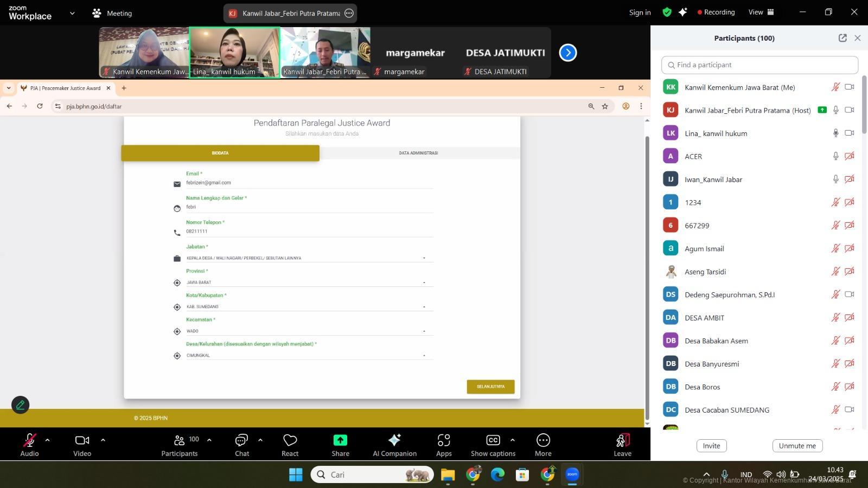This screenshot has height=488, width=868.
Task: Expand audio options arrow next to Audio
Action: 47,440
